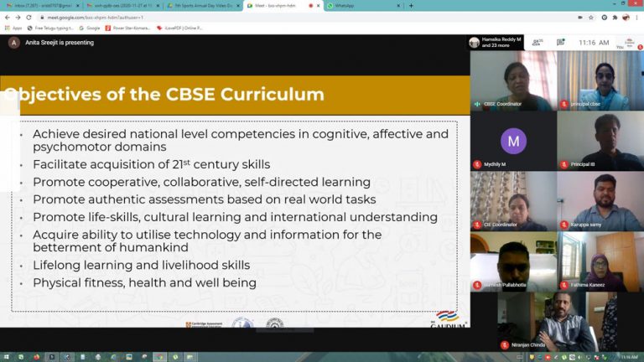The image size is (644, 362).
Task: Go back in browser history
Action: (7, 18)
